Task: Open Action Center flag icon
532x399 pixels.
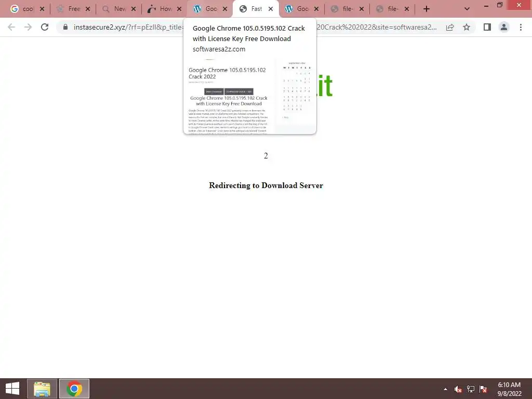Action: click(483, 389)
